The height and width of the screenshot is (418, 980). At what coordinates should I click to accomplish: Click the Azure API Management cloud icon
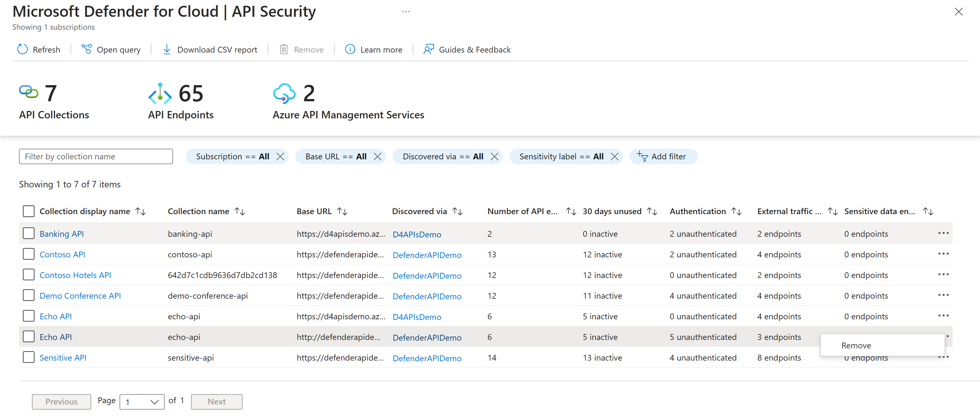(x=284, y=93)
